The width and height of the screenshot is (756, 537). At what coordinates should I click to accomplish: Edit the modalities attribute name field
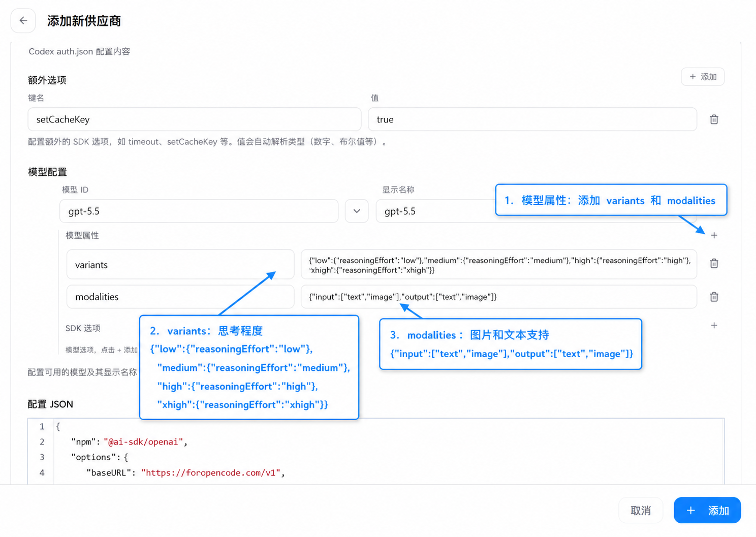[180, 297]
